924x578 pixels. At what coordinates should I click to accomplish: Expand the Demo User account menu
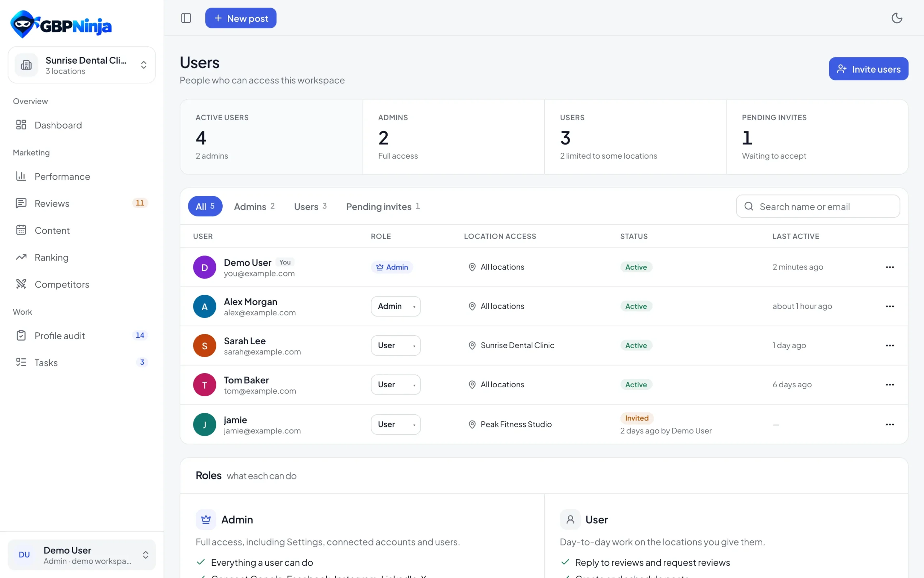click(x=82, y=555)
